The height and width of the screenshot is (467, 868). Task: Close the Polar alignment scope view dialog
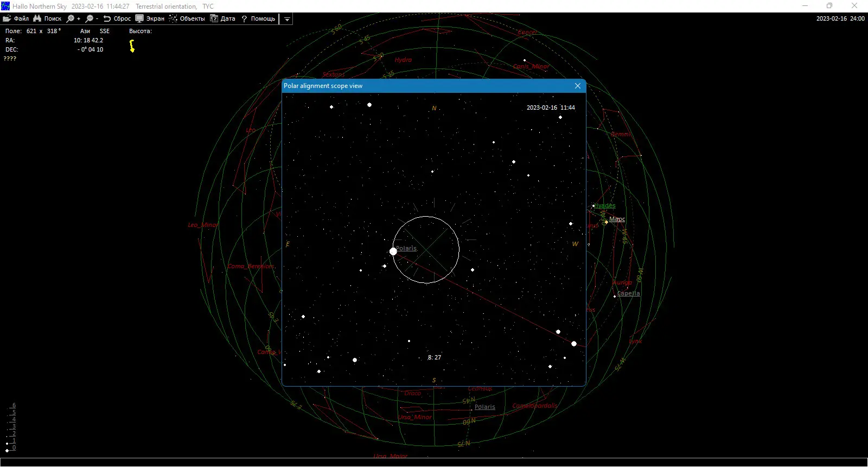578,86
